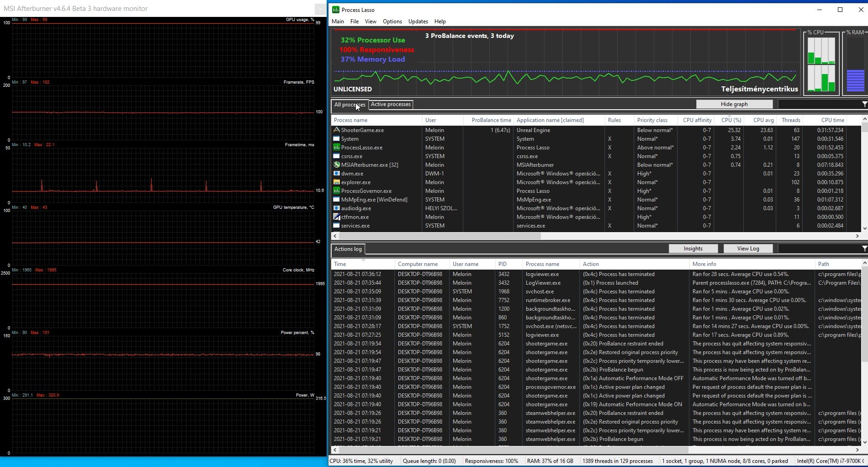Sort processes by CPU (%) column header
The image size is (868, 467).
[730, 120]
